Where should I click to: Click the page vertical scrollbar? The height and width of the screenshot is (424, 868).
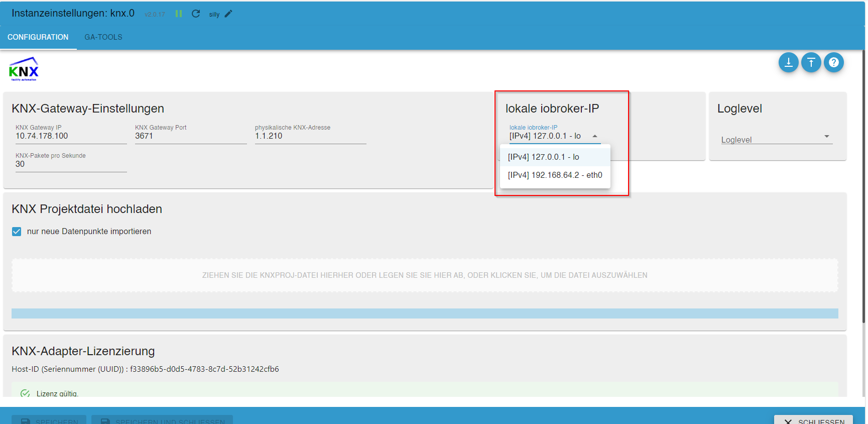[863, 186]
